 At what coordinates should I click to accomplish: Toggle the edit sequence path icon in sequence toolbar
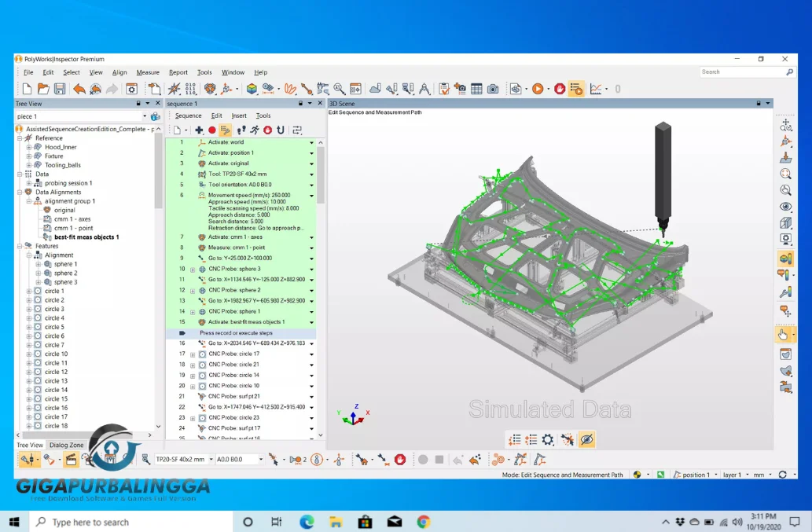226,130
